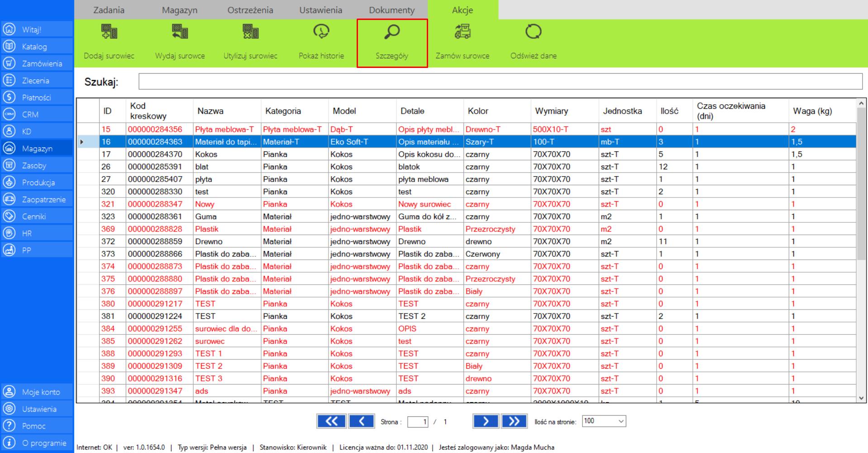Screen dimensions: 868x453
Task: Sort by the Kolor column header
Action: coord(497,111)
